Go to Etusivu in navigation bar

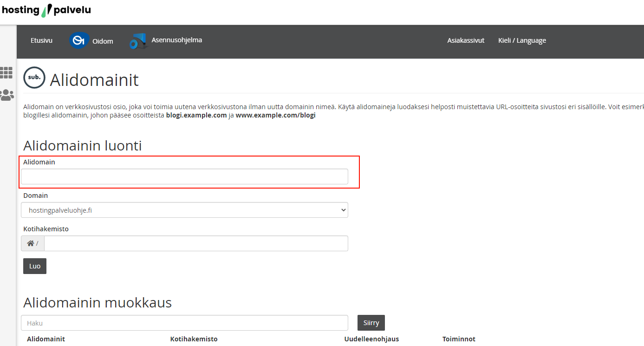tap(41, 40)
